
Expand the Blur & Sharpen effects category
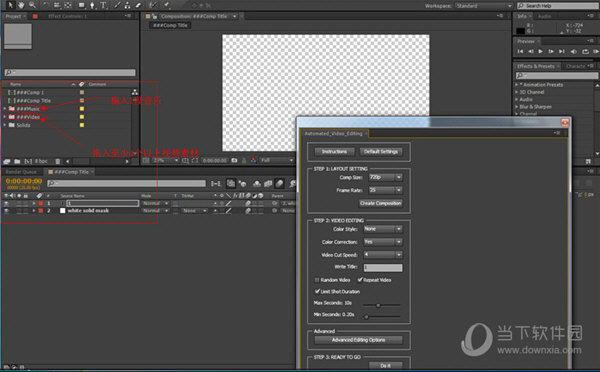(517, 107)
